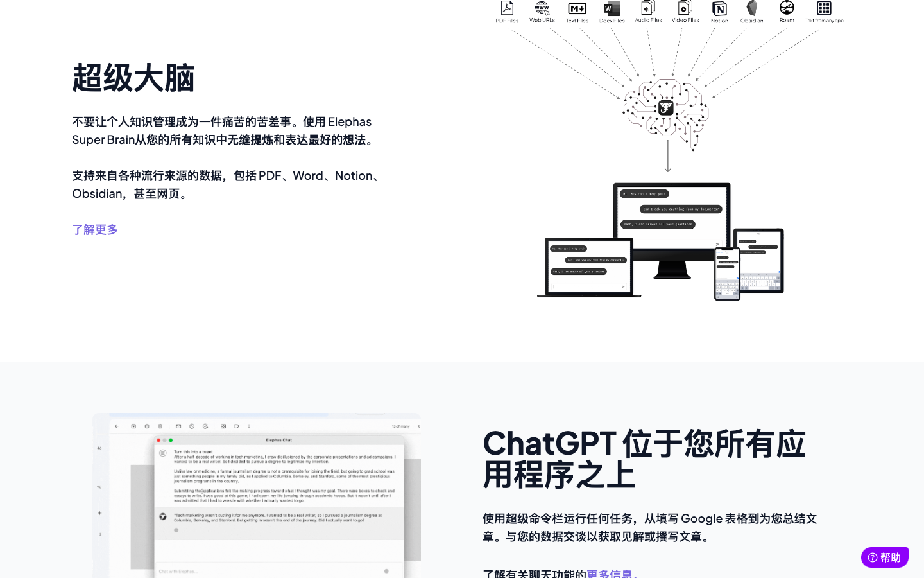
Task: Click the back arrow in mail toolbar
Action: [117, 426]
